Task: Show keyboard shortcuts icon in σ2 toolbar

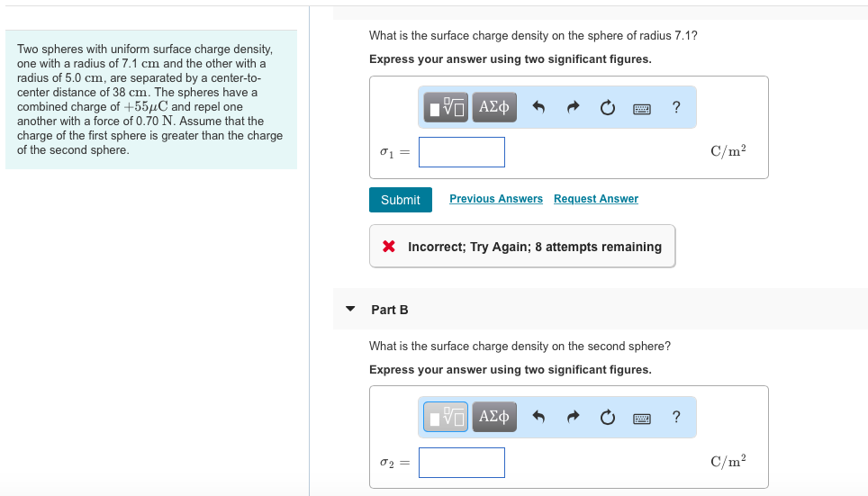Action: pyautogui.click(x=642, y=419)
